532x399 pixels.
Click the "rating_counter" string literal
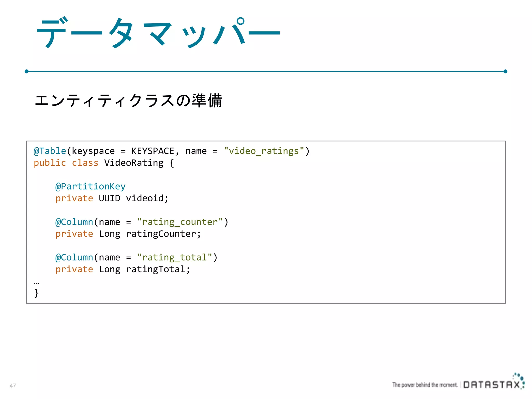coord(180,222)
